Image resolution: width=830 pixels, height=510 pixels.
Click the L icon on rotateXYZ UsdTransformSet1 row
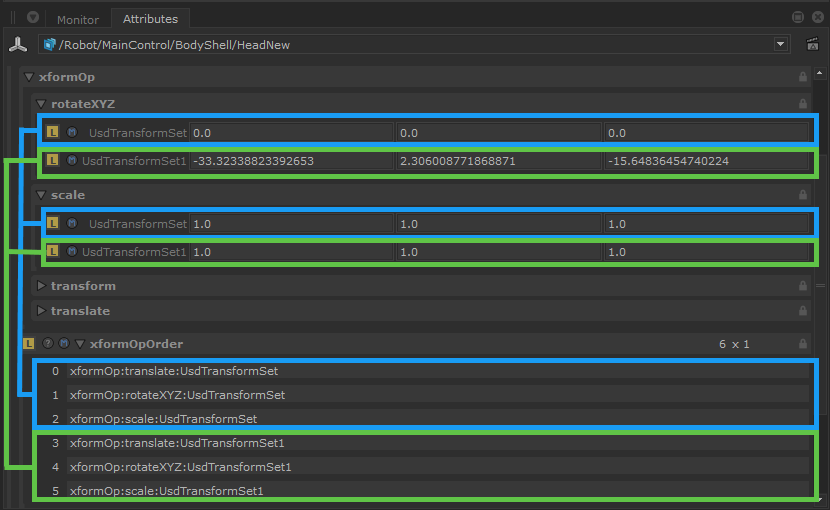coord(53,161)
